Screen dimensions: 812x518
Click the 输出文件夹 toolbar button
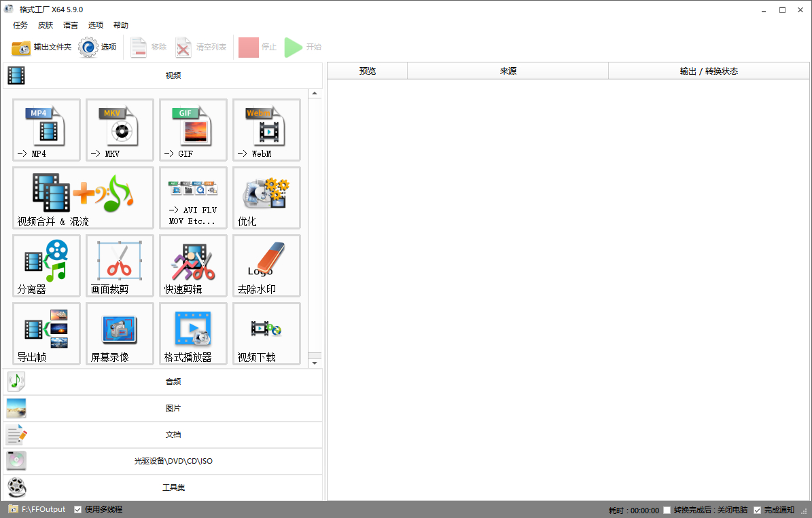[41, 48]
